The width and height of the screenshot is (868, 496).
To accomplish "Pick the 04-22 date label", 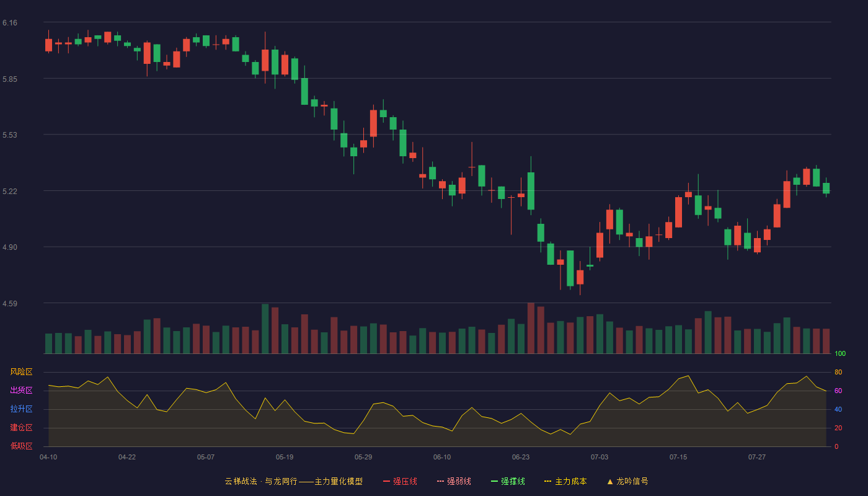I will click(x=127, y=457).
